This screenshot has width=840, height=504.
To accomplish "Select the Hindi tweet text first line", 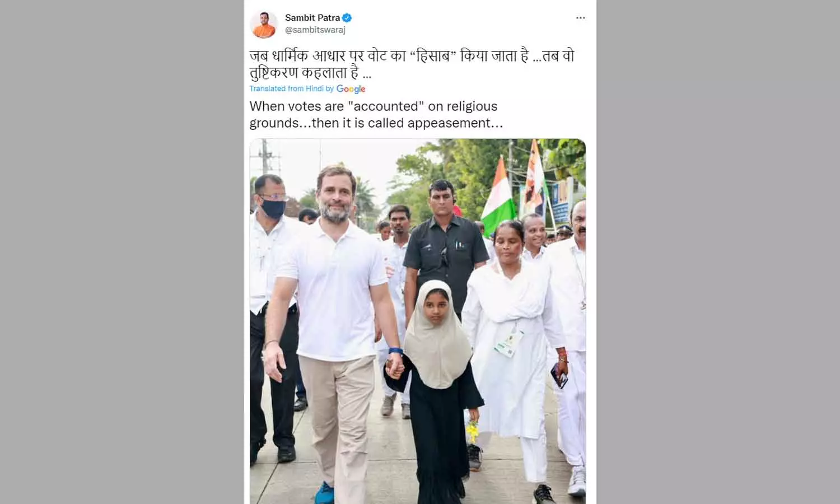I will [x=412, y=56].
